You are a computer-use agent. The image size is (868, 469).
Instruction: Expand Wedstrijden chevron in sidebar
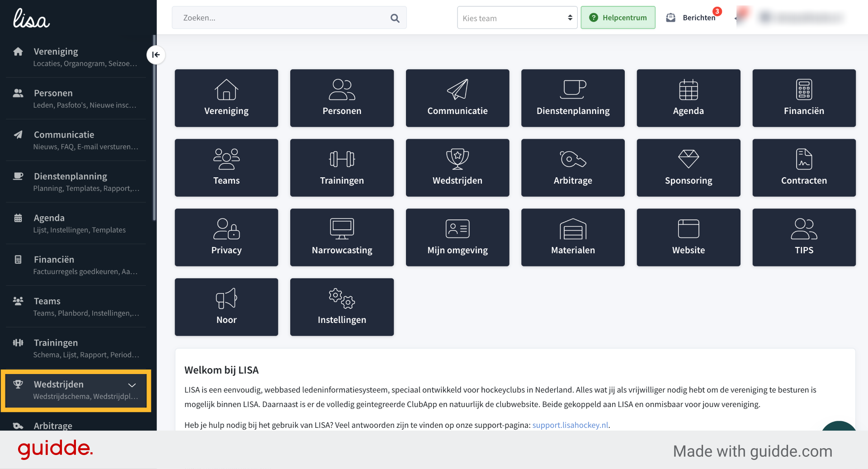point(132,385)
